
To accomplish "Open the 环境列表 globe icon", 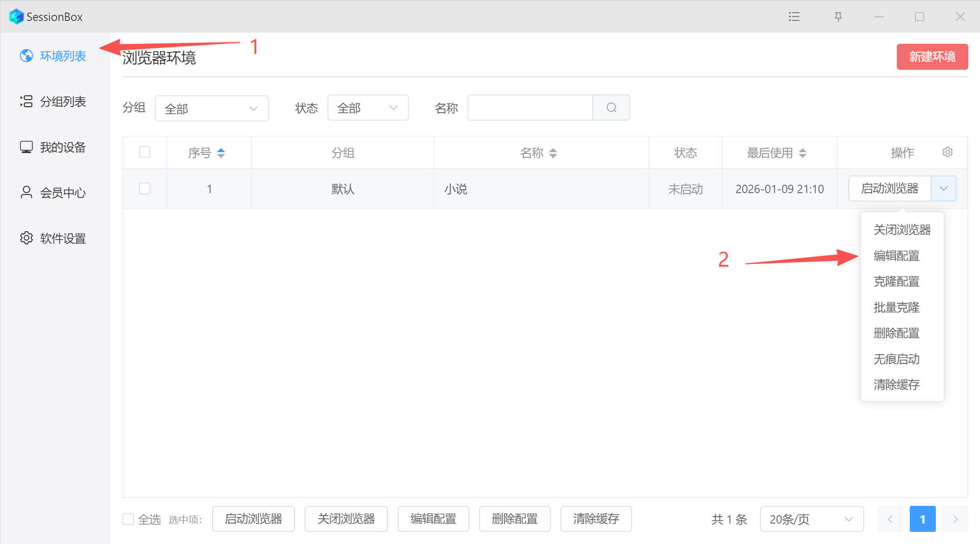I will tap(27, 56).
